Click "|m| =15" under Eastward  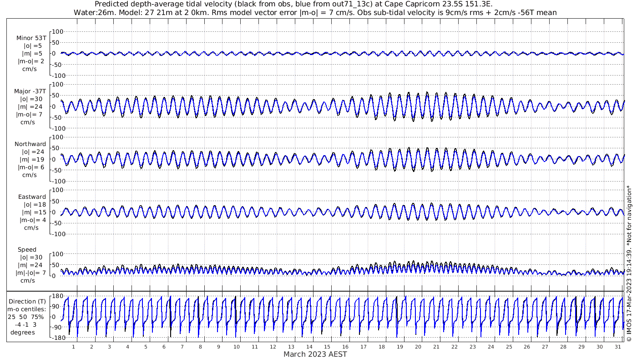34,212
